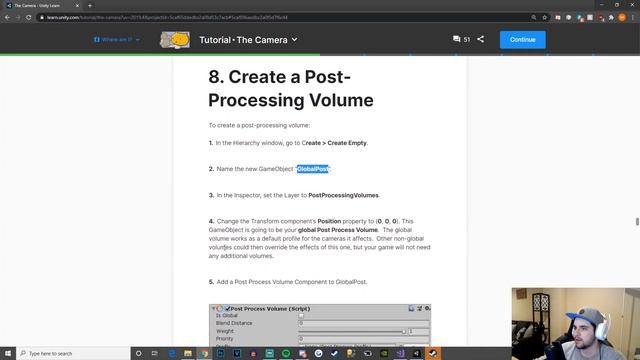The height and width of the screenshot is (360, 640).
Task: Open the Chrome extensions puzzle icon
Action: 611,18
